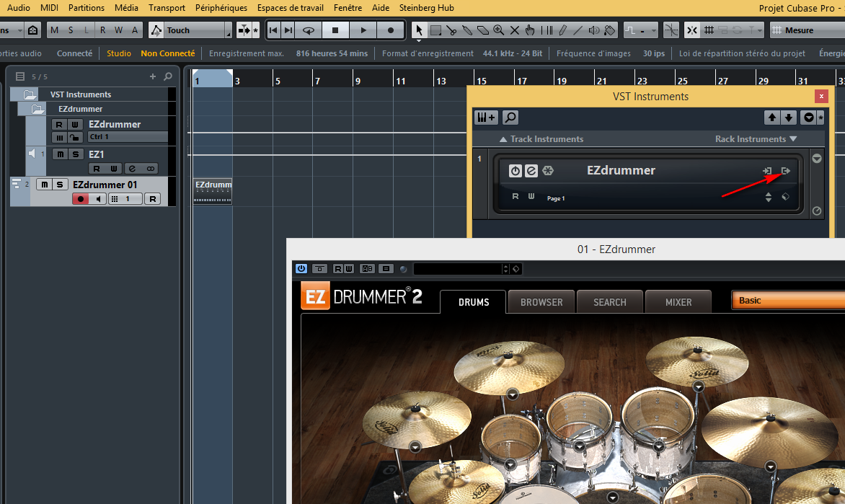Select previous instrument with up arrow button
Screen dimensions: 845x504
(x=771, y=117)
